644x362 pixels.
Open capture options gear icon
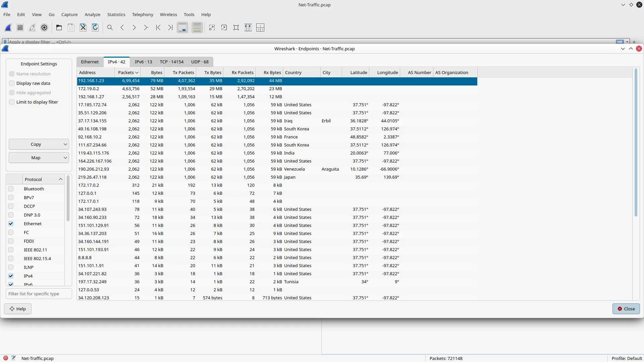44,27
